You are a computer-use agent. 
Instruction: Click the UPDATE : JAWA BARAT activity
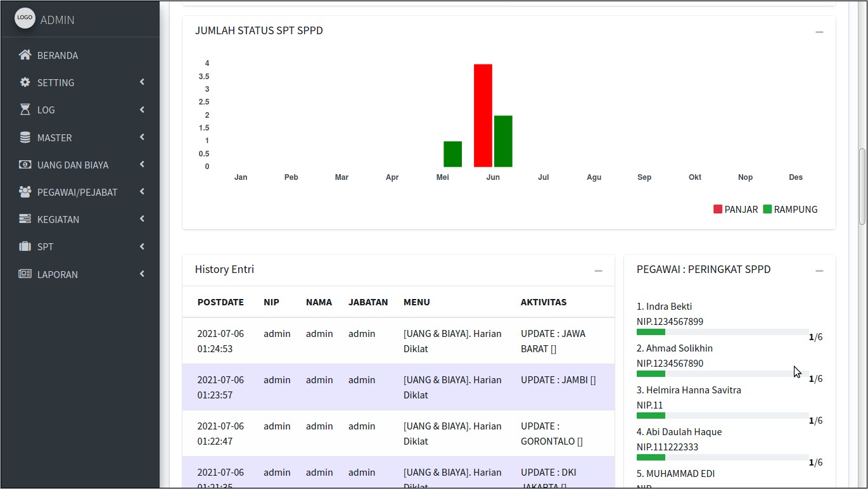coord(553,341)
